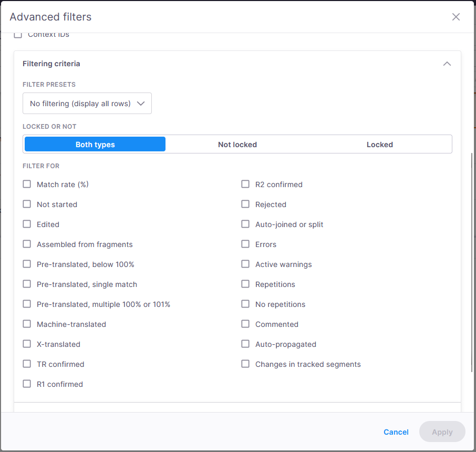Image resolution: width=476 pixels, height=452 pixels.
Task: Enable "Auto-joined or split" filter
Action: 245,224
